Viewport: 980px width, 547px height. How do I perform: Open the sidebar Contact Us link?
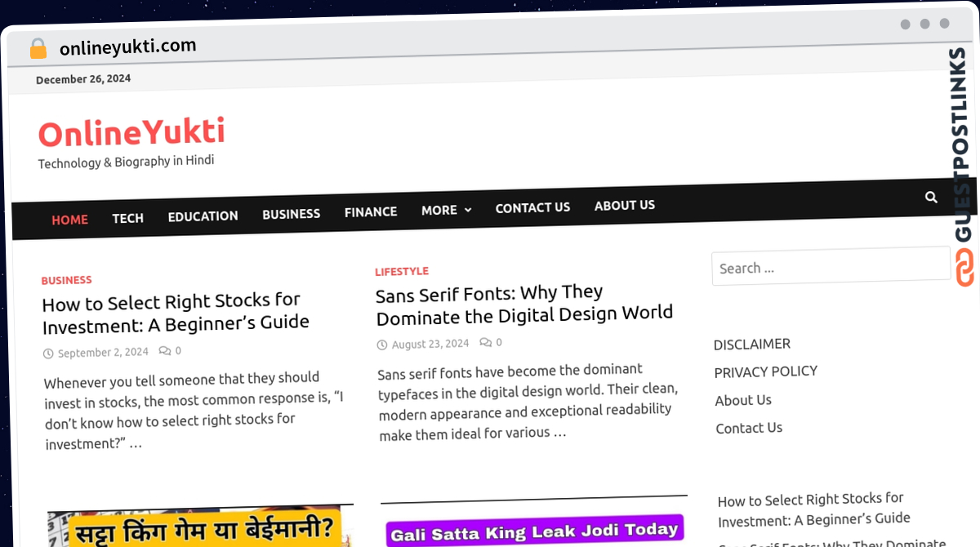click(749, 428)
